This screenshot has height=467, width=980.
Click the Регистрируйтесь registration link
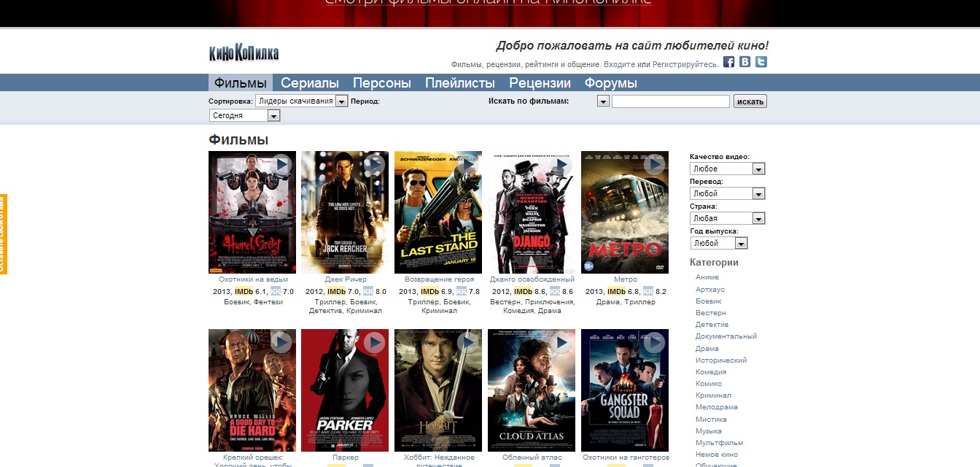(x=685, y=64)
